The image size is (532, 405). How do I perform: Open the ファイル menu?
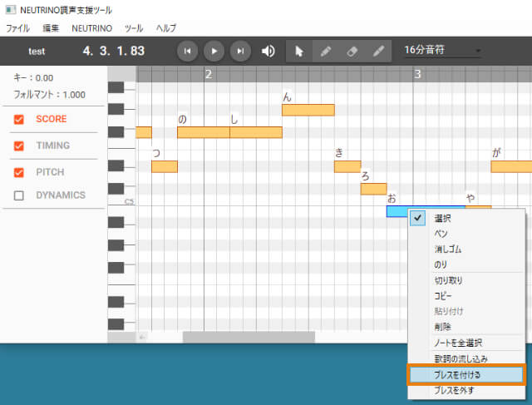pos(17,28)
